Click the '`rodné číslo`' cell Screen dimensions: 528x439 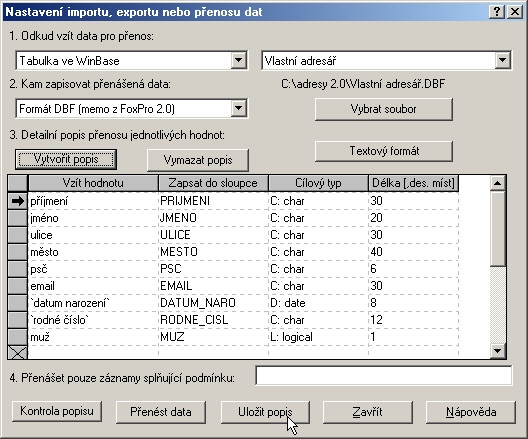93,320
